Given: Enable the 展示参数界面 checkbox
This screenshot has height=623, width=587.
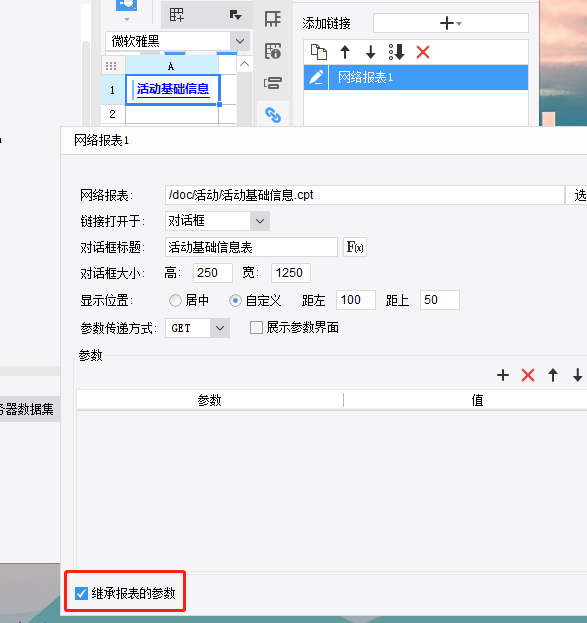Looking at the screenshot, I should [x=256, y=328].
